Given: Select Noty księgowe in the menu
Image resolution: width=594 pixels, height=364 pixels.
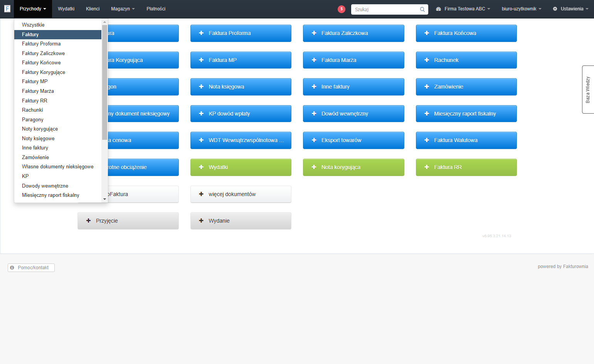Looking at the screenshot, I should (x=58, y=138).
